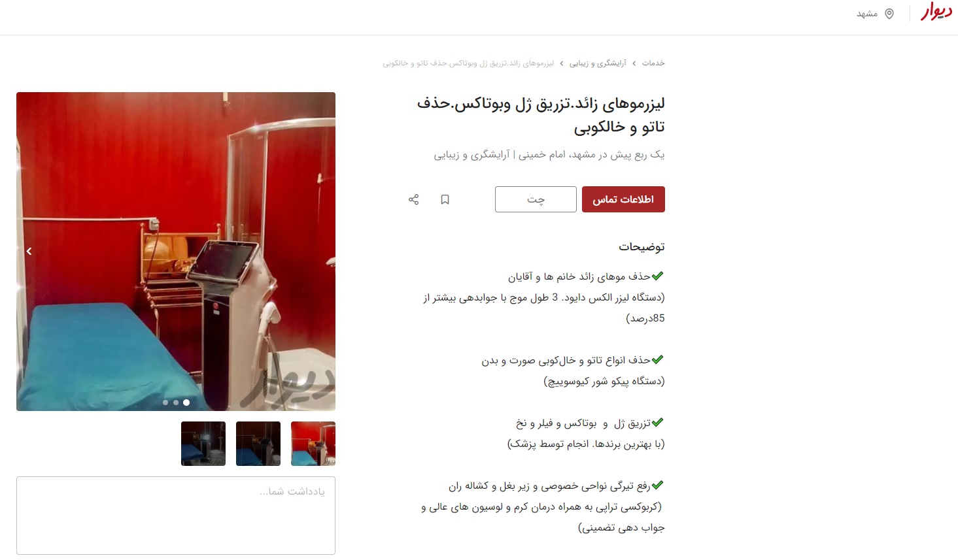Select the red room thumbnail
The height and width of the screenshot is (560, 958).
pyautogui.click(x=313, y=444)
